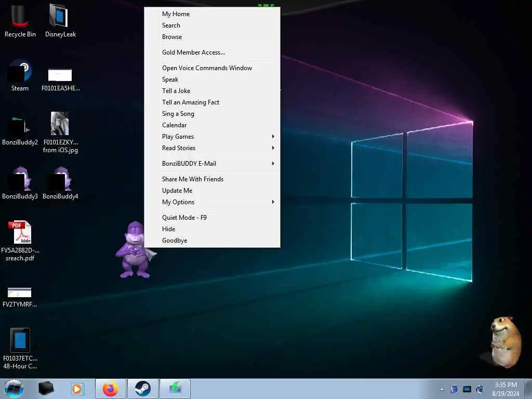Image resolution: width=532 pixels, height=399 pixels.
Task: Open the Windows Start orb
Action: pos(14,389)
